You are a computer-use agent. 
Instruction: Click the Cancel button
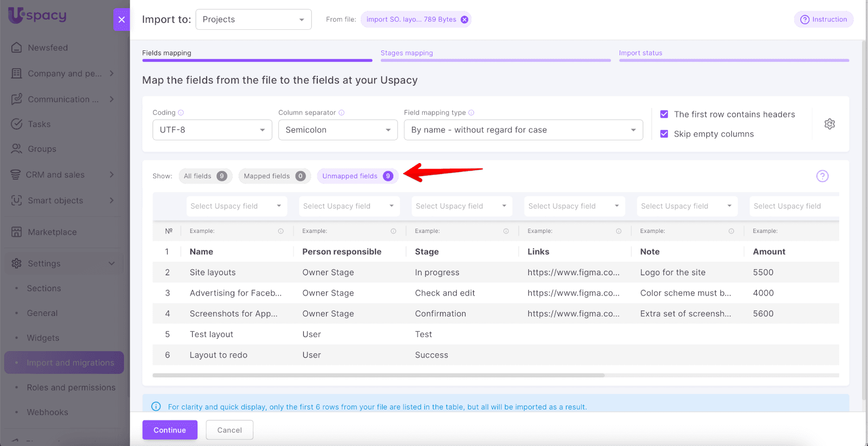click(229, 430)
